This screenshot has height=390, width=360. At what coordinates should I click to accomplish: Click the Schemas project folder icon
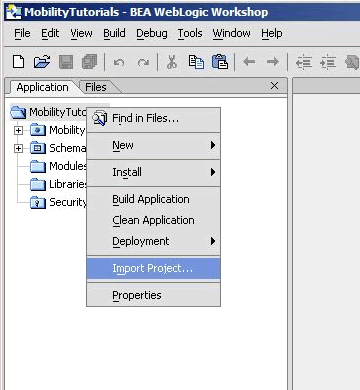coord(38,148)
